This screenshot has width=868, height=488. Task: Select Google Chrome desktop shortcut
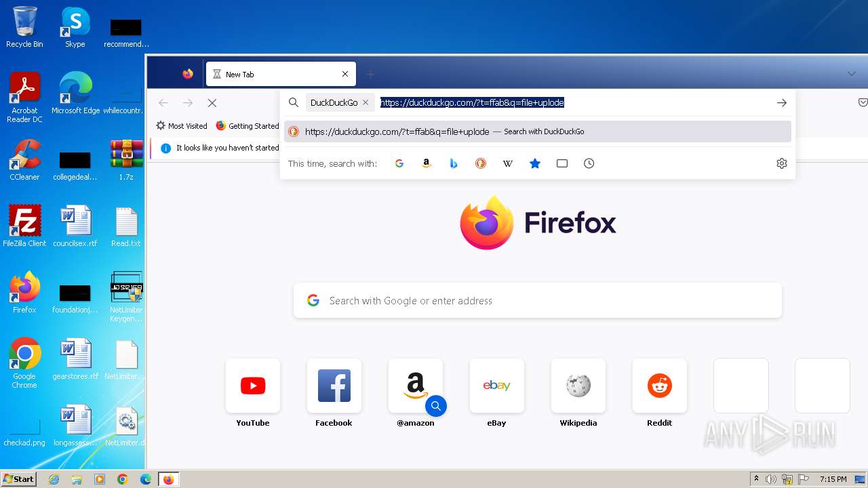(24, 363)
